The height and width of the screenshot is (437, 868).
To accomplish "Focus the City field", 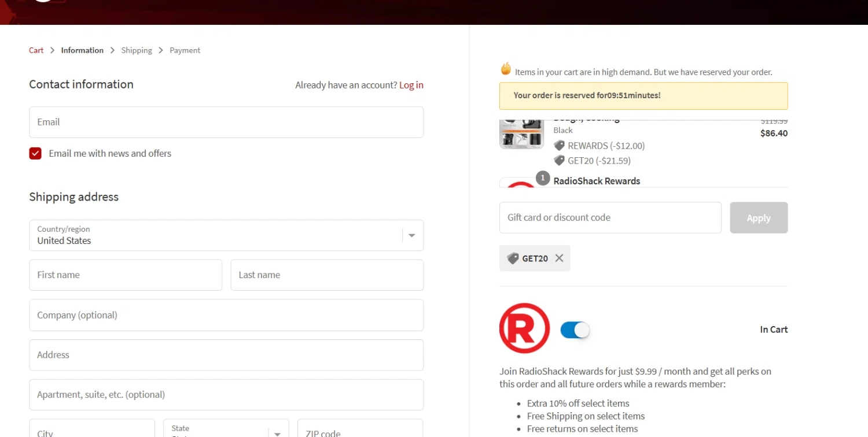I will 92,428.
